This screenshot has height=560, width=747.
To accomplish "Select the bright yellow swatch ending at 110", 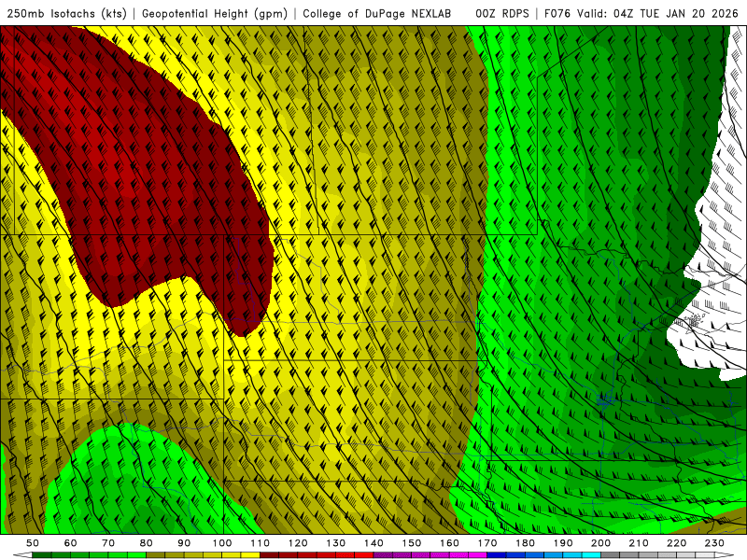I will coord(250,555).
